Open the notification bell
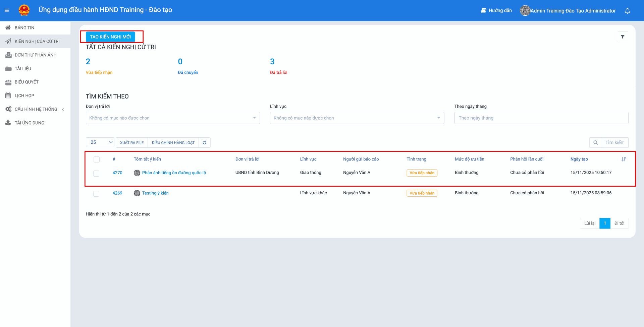Image resolution: width=644 pixels, height=327 pixels. (x=627, y=11)
